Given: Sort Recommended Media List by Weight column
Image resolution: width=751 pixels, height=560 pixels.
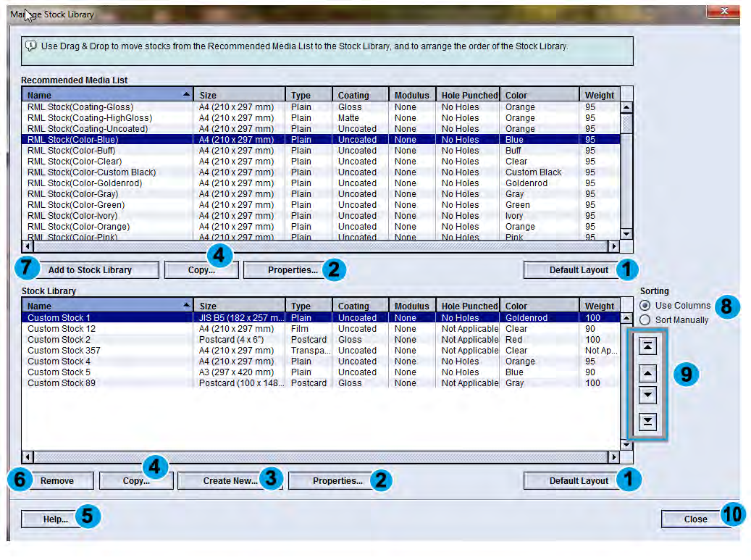Looking at the screenshot, I should point(600,95).
